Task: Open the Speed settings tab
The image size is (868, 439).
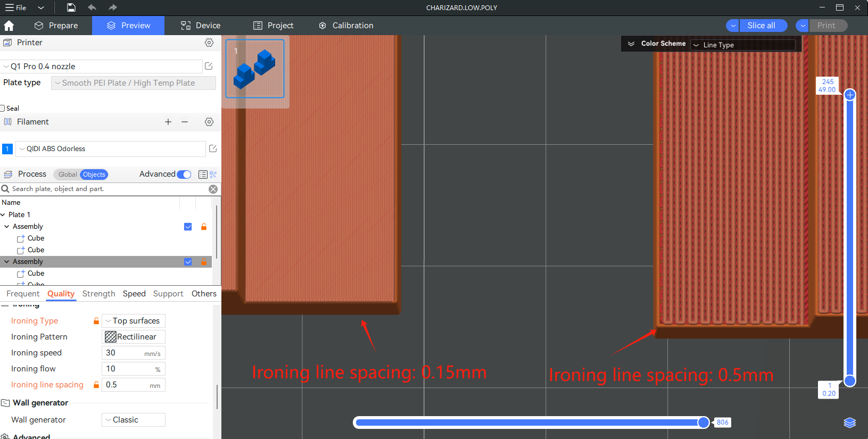Action: tap(134, 294)
